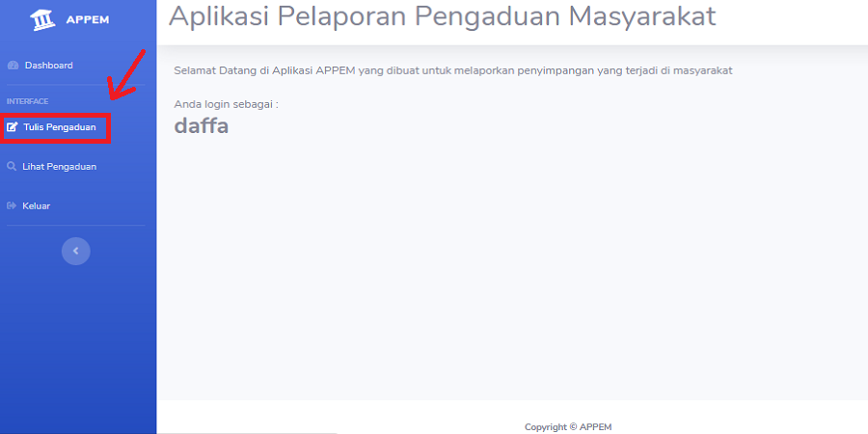Click the Aplikasi Pelaporan Pengaduan Masyarakat title

click(443, 16)
